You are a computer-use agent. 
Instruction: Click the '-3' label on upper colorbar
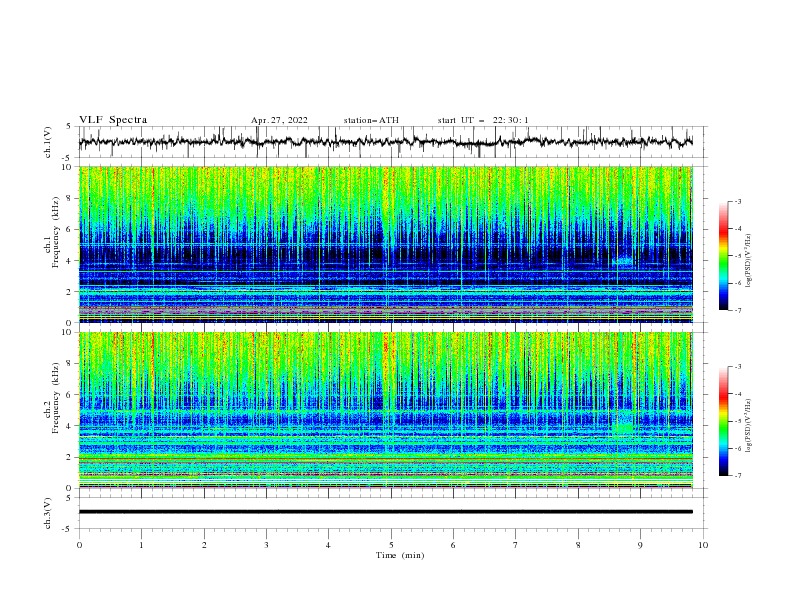737,201
